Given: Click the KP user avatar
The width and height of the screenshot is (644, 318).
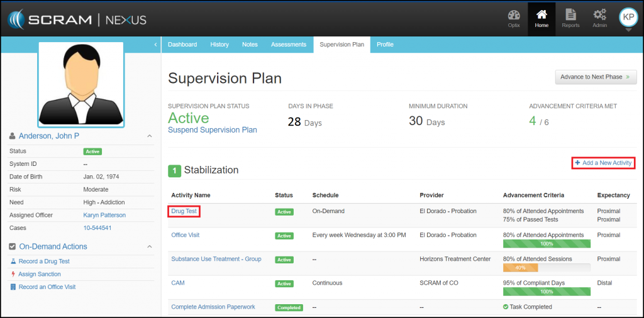Looking at the screenshot, I should click(628, 17).
